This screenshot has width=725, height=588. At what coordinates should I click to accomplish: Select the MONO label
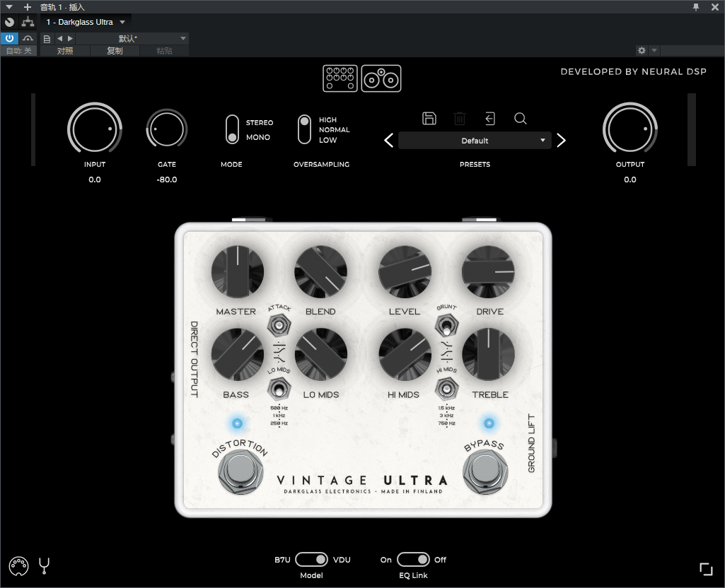click(258, 137)
